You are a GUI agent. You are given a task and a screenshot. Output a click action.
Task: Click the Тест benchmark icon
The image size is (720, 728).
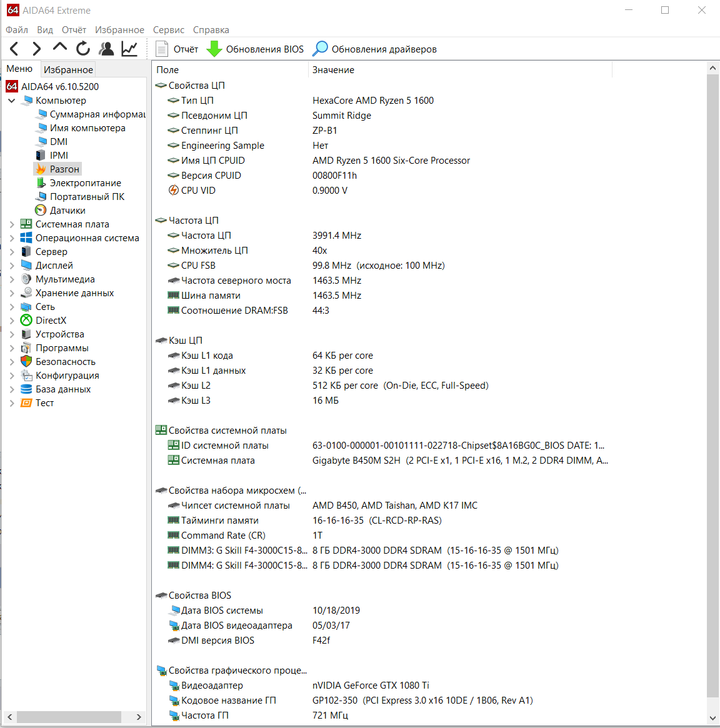click(x=26, y=403)
